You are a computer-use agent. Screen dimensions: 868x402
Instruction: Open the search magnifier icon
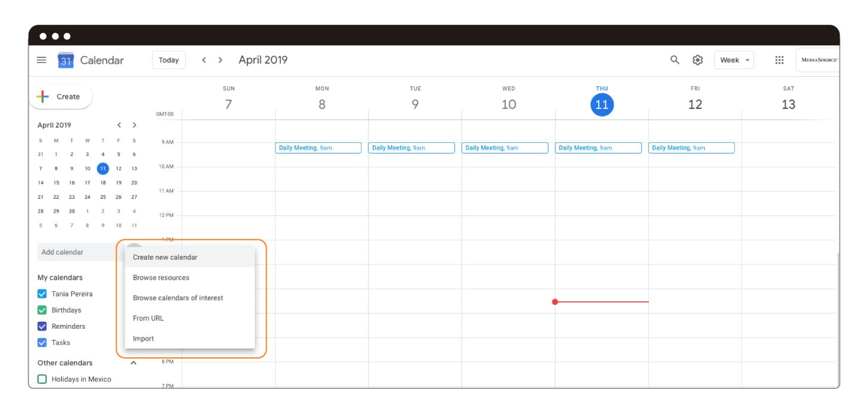(675, 60)
